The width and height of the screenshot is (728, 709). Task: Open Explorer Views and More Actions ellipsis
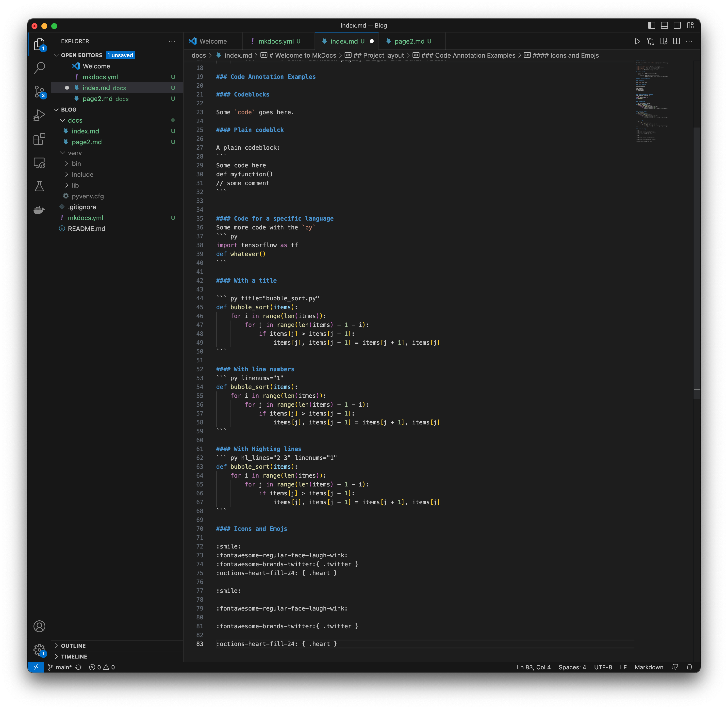(172, 41)
